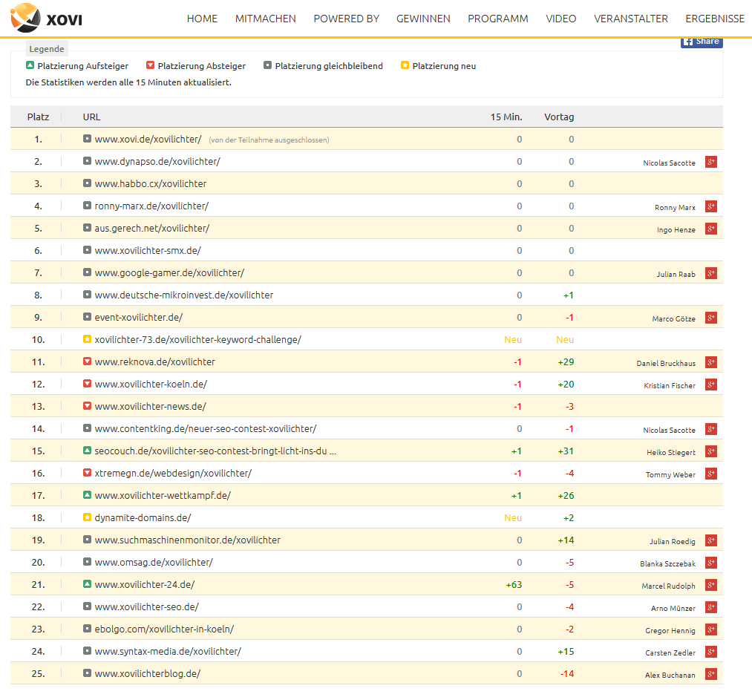The image size is (752, 700).
Task: Click the Legende tab label
Action: coord(47,49)
